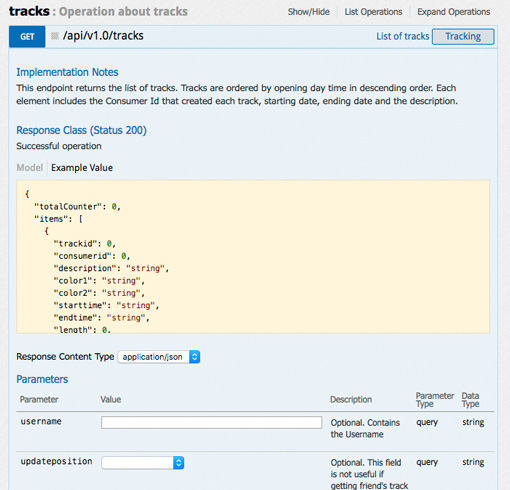This screenshot has height=490, width=510.
Task: Open the /api/v1.0/tracks endpoint path
Action: click(x=103, y=36)
